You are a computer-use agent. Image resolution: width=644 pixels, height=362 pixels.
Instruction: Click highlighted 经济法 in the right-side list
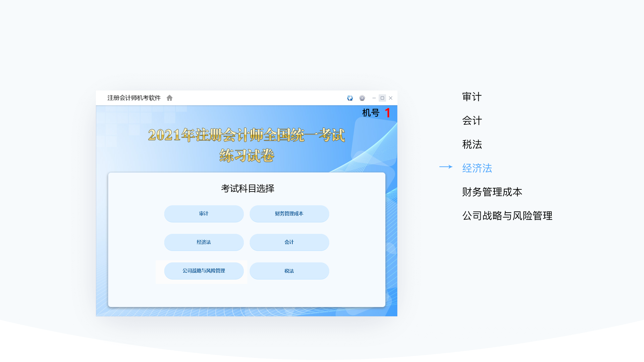(x=477, y=168)
